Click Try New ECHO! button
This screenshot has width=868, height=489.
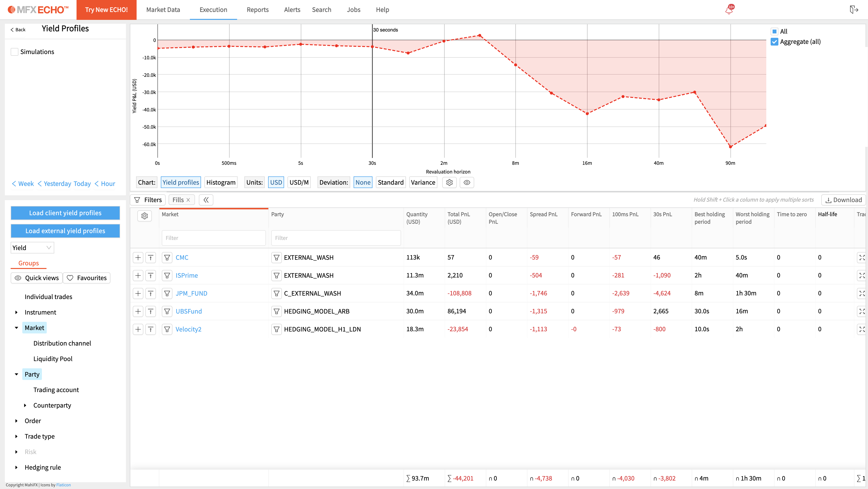pyautogui.click(x=107, y=10)
